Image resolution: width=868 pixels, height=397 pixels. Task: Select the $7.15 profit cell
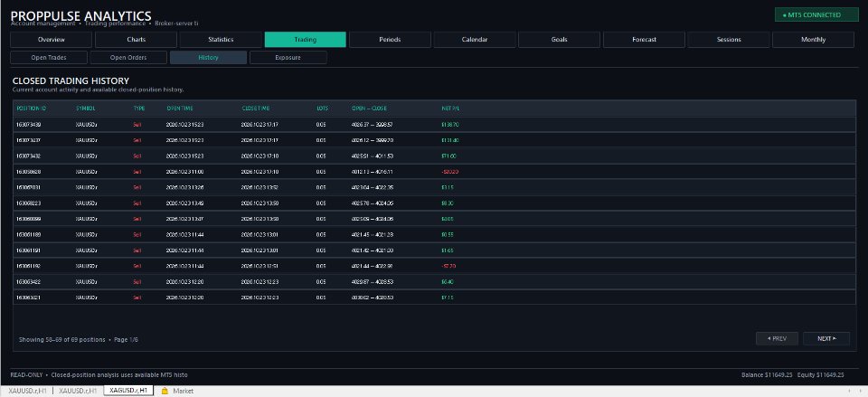tap(448, 298)
